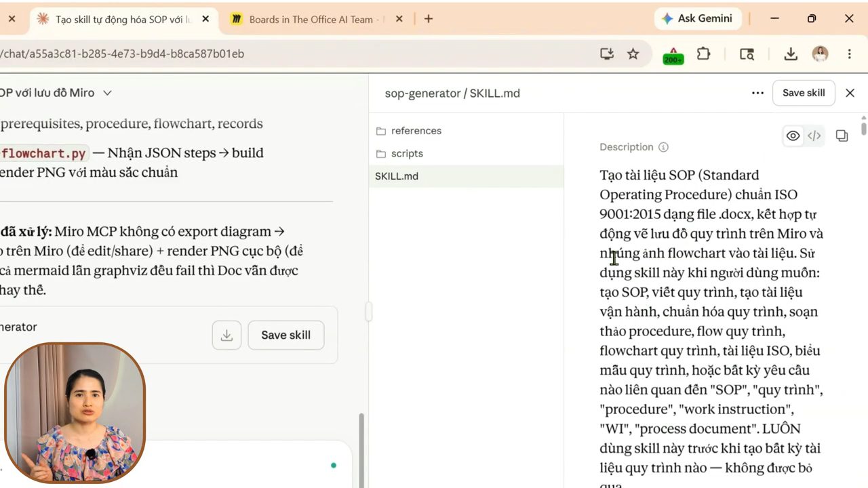Click Save skill in the panel header
This screenshot has width=868, height=488.
point(804,93)
